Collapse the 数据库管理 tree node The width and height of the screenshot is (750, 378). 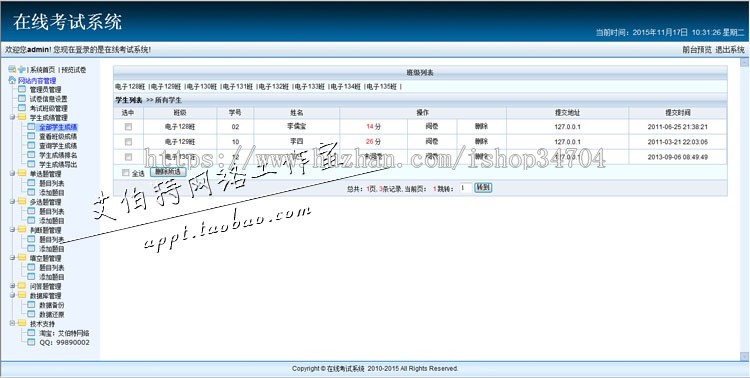tap(12, 296)
